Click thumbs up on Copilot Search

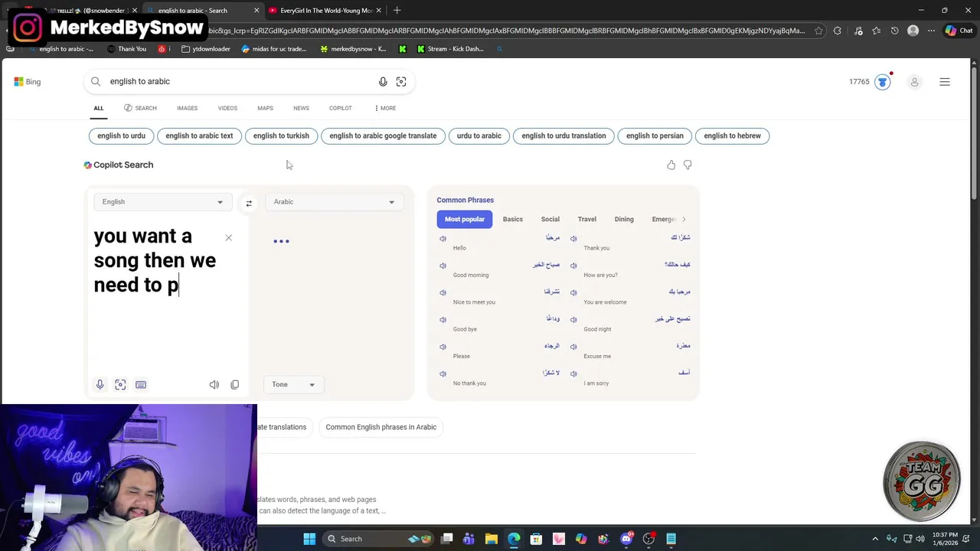[671, 165]
